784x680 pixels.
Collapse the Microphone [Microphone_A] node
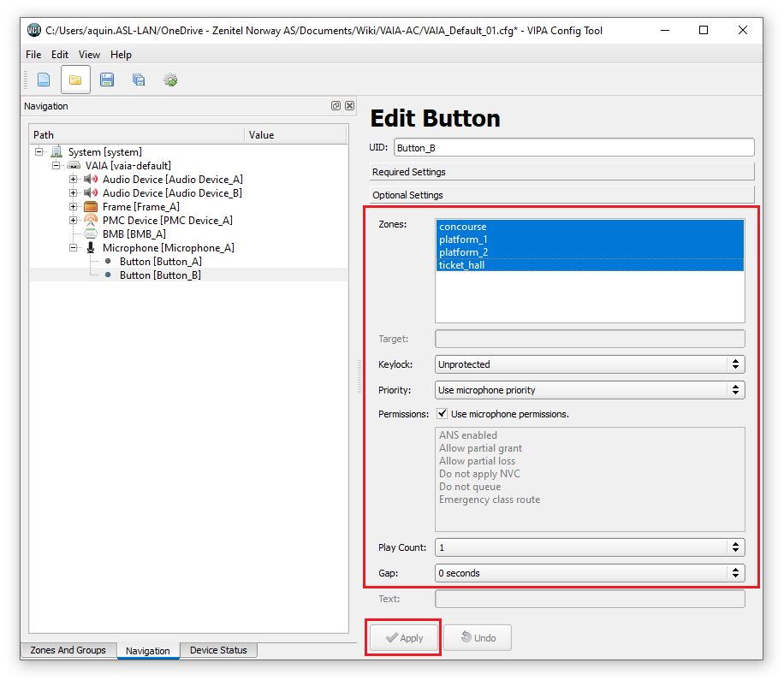tap(74, 247)
